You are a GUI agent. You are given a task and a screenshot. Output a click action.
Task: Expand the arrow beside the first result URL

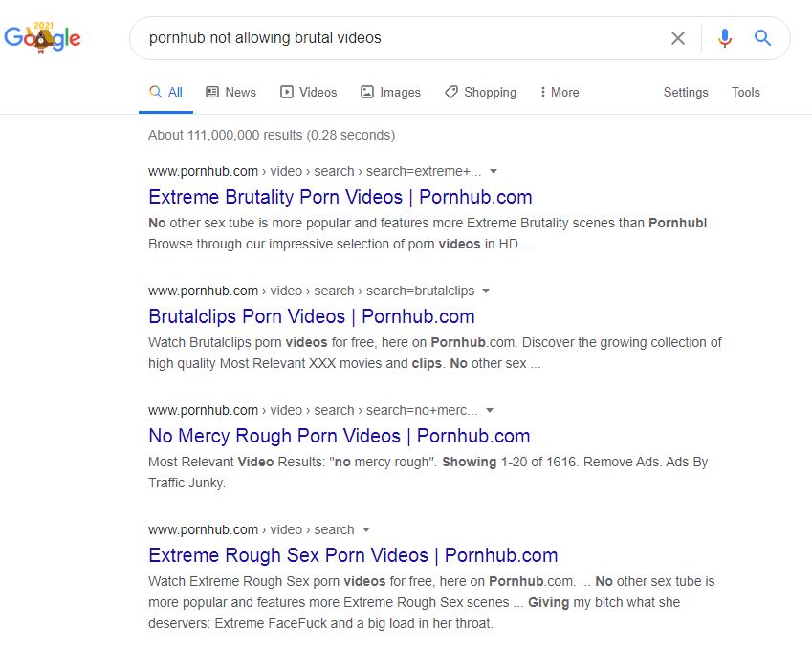point(494,172)
